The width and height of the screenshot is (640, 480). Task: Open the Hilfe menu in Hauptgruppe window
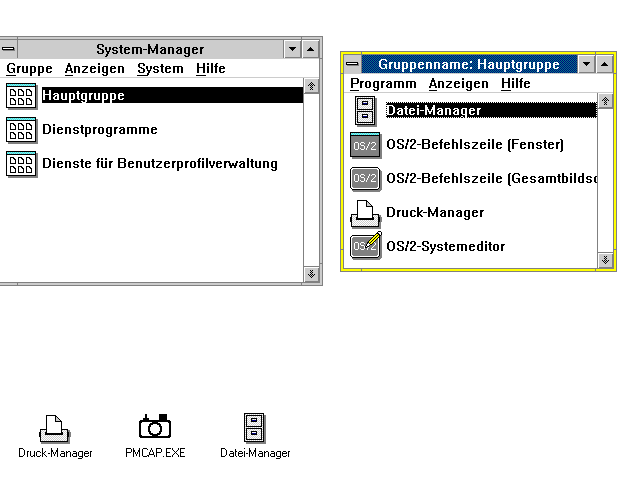[516, 84]
